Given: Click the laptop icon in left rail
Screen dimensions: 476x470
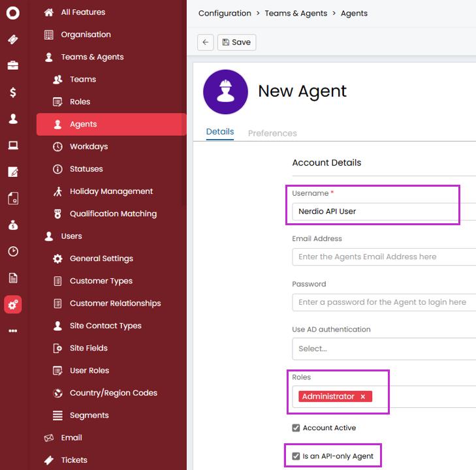Looking at the screenshot, I should tap(13, 145).
